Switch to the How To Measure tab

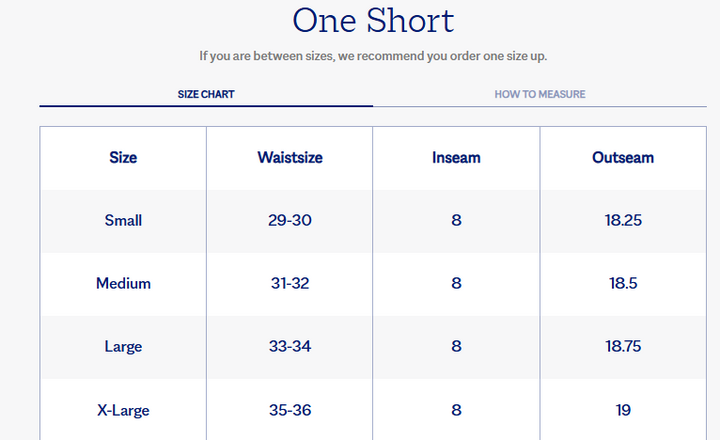tap(540, 94)
